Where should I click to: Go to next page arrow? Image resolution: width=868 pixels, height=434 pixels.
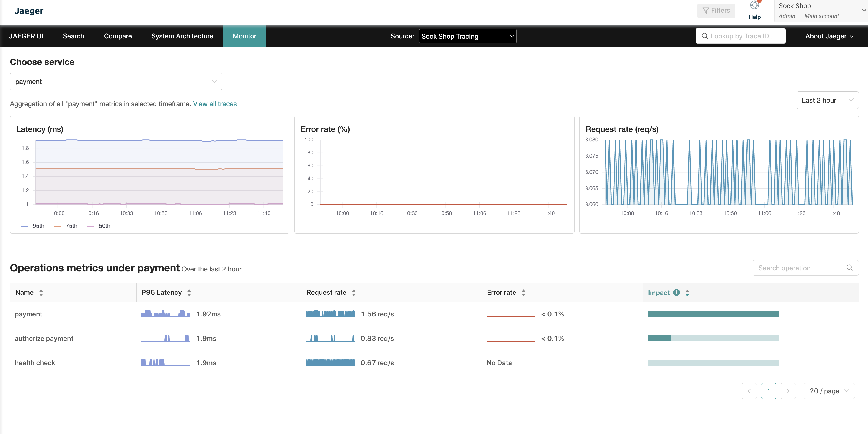click(x=788, y=391)
